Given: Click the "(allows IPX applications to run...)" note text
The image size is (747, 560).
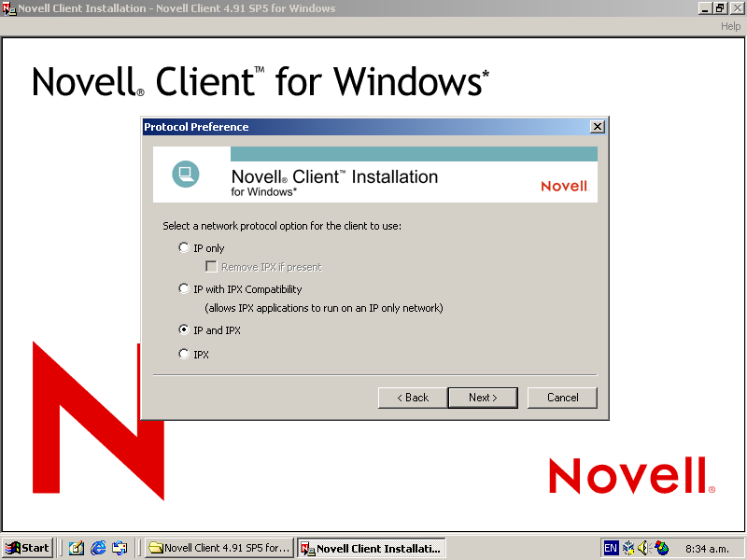Looking at the screenshot, I should coord(324,308).
